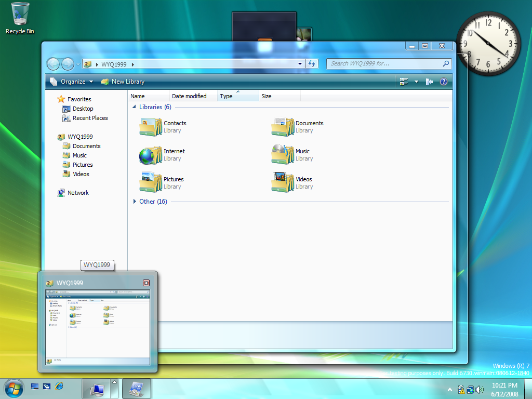
Task: Click in the Search WYQ1999 field
Action: [384, 63]
